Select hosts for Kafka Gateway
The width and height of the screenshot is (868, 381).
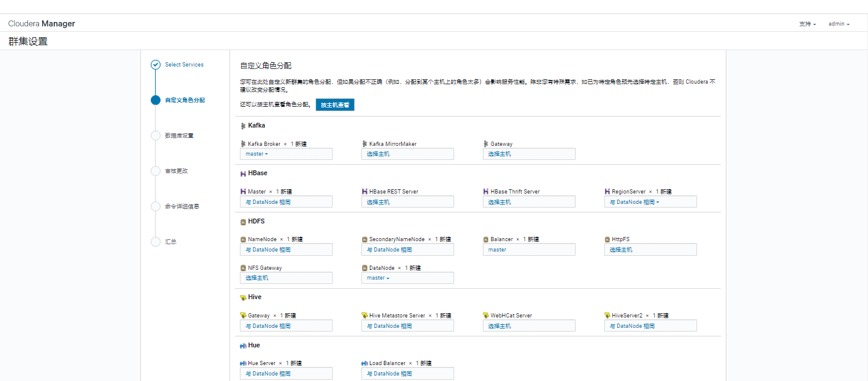[x=529, y=154]
